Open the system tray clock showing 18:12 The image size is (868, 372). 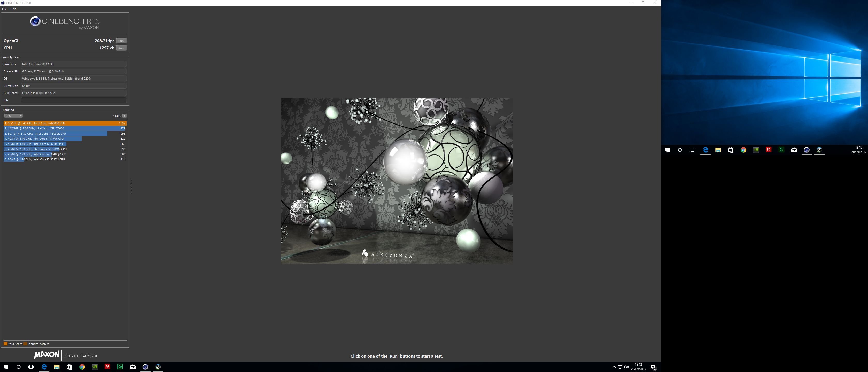pos(638,367)
